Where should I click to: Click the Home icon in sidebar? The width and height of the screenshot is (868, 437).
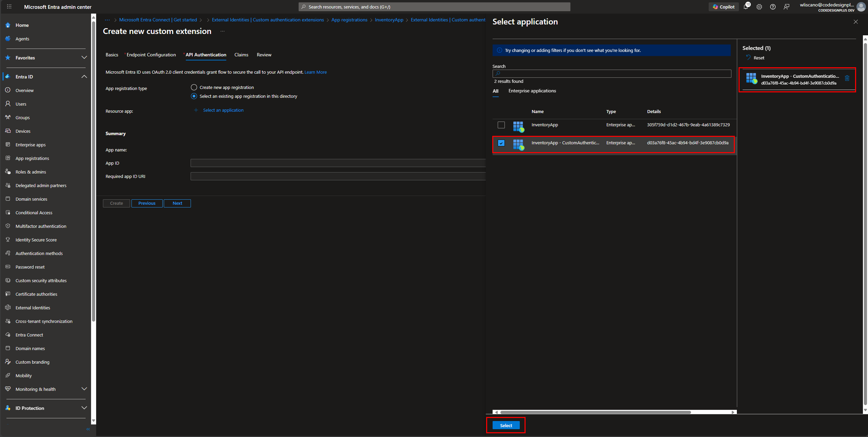coord(8,25)
